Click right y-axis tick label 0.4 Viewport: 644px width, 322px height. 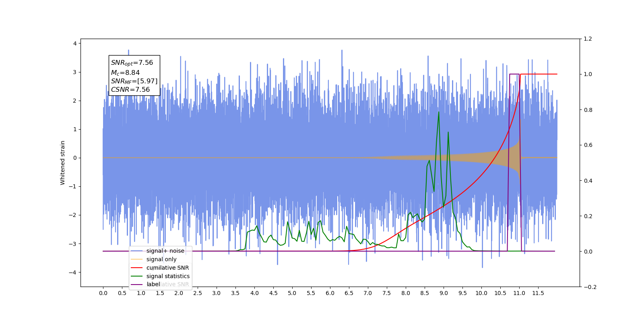588,181
